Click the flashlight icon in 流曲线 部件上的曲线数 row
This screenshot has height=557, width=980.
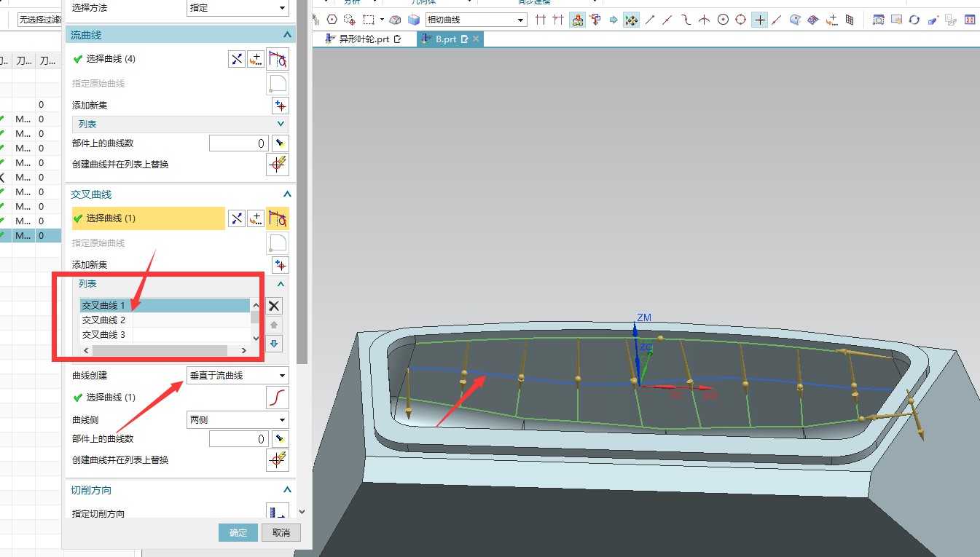(x=281, y=143)
